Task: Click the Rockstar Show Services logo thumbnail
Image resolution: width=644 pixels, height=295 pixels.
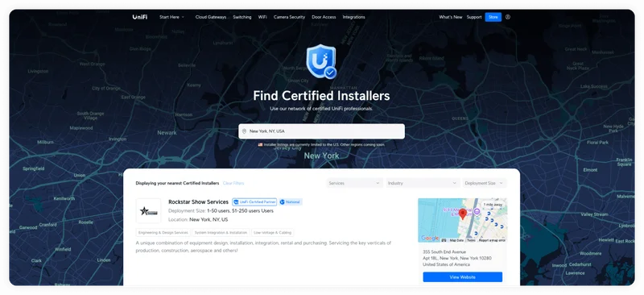Action: coord(148,210)
